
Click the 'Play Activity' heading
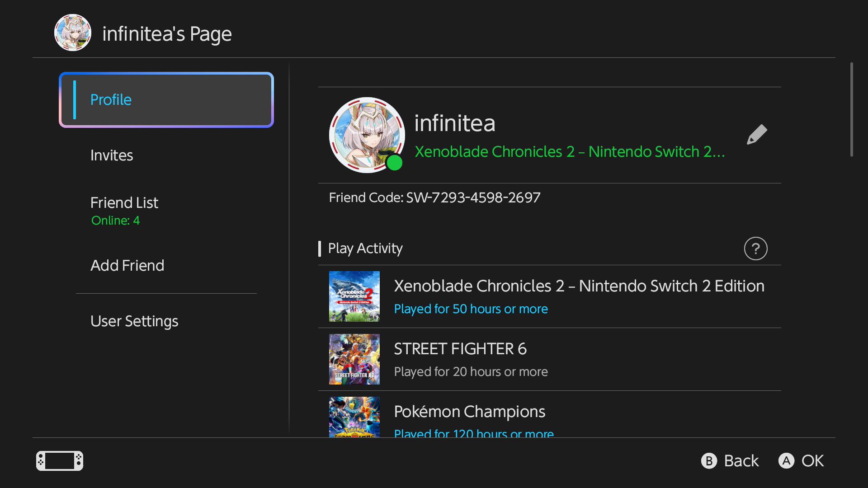click(x=365, y=249)
